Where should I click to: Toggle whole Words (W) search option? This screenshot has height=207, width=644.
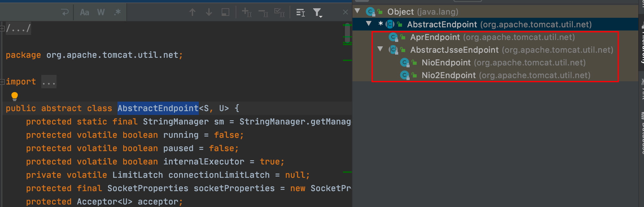[x=101, y=12]
